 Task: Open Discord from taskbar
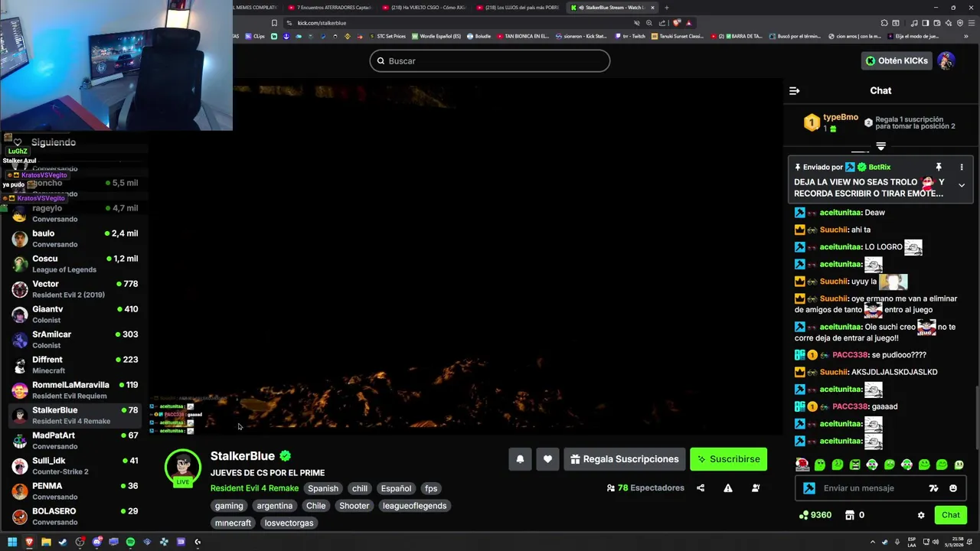pos(97,542)
